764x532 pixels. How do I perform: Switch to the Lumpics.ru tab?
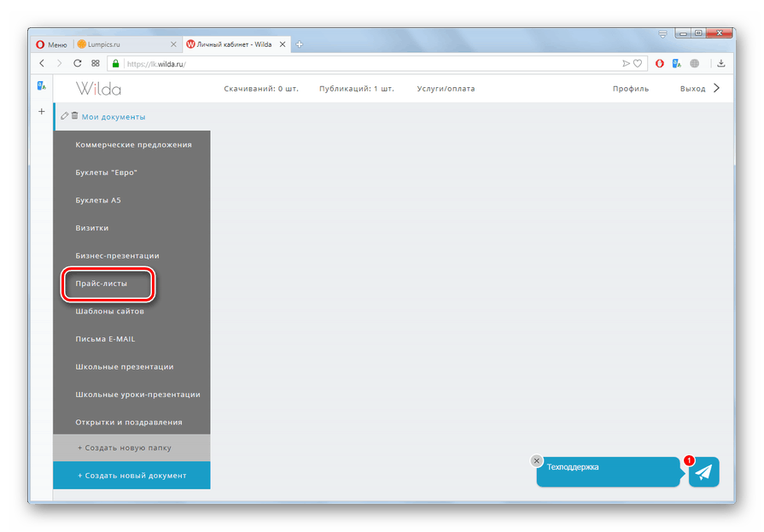pos(125,44)
